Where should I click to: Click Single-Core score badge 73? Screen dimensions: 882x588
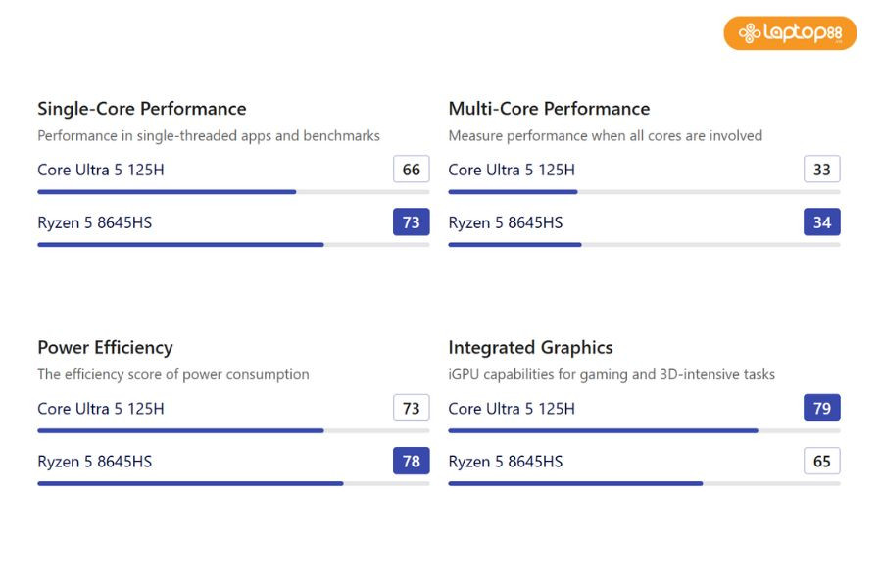412,222
